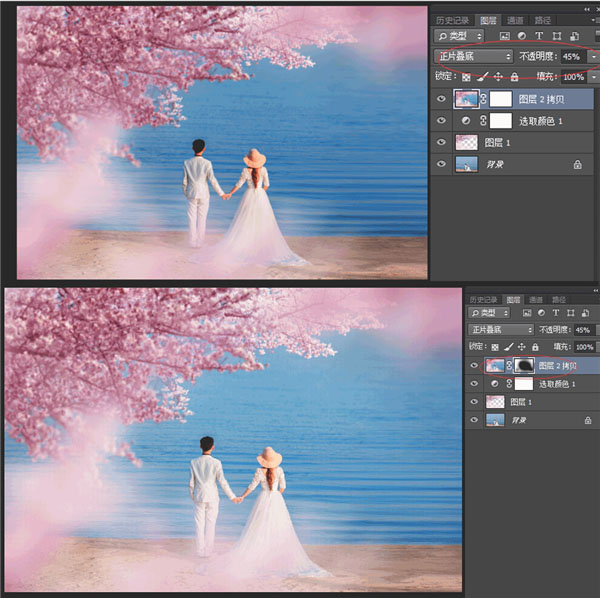600x598 pixels.
Task: Lock transparent pixels icon in lower panel
Action: [x=495, y=347]
